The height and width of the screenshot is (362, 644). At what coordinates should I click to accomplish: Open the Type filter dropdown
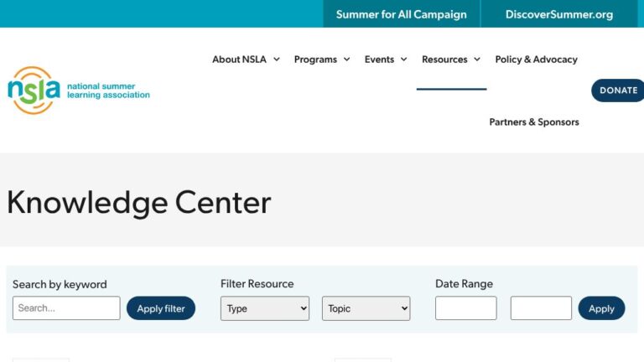pos(264,308)
